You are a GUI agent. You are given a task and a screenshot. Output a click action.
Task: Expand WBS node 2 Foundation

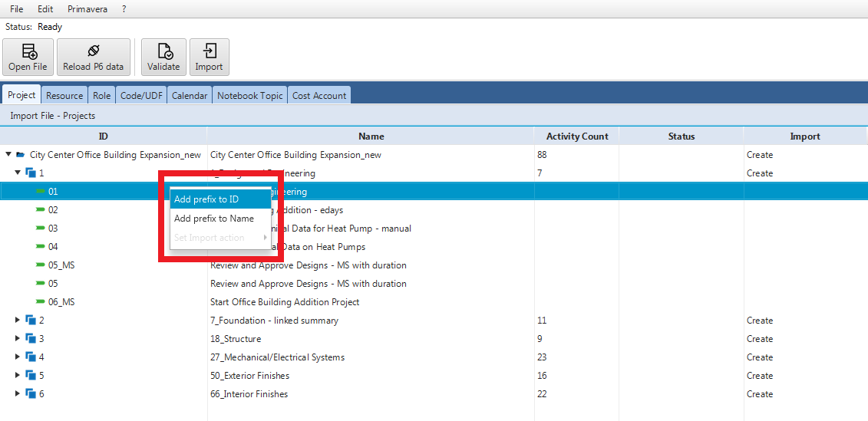(18, 321)
